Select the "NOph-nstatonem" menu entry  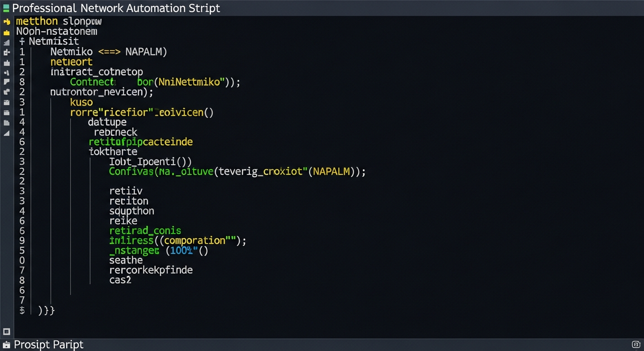coord(56,32)
